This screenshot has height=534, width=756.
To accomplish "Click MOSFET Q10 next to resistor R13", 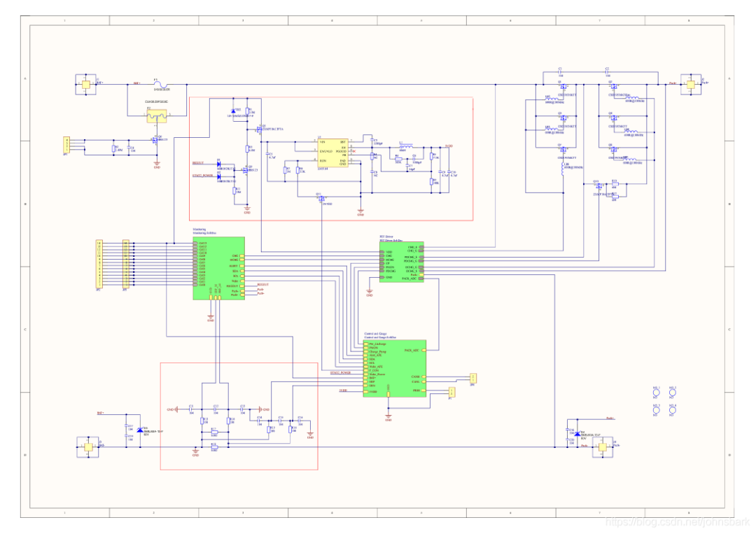I will (598, 186).
